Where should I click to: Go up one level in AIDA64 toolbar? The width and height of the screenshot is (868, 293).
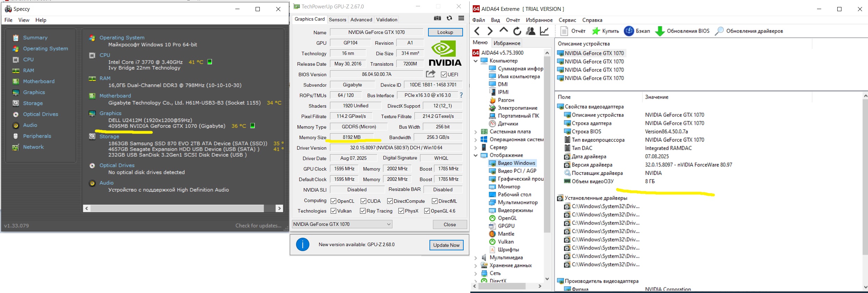pyautogui.click(x=503, y=30)
